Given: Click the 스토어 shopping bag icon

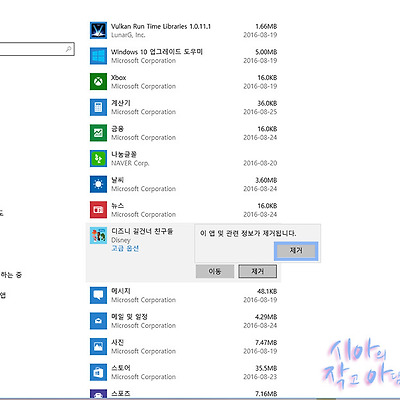Looking at the screenshot, I should 98,372.
